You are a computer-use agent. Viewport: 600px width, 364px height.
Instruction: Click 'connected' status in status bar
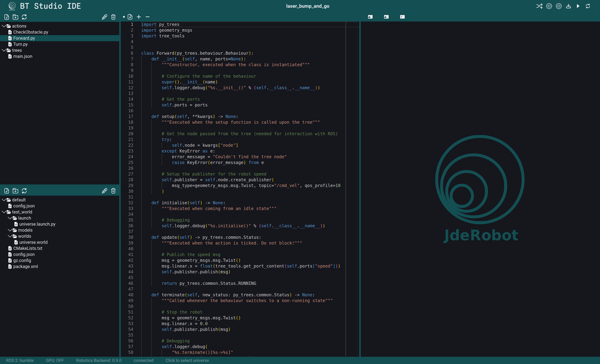click(143, 360)
